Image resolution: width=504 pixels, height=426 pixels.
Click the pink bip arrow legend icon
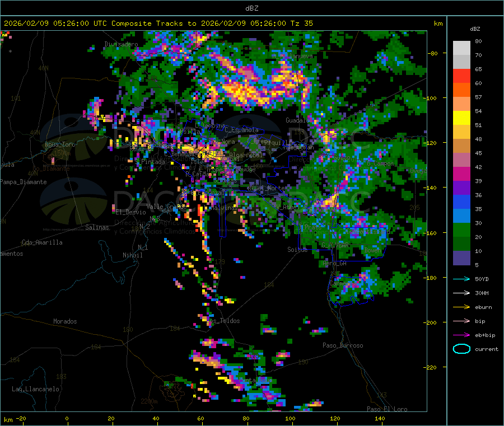[x=461, y=321]
